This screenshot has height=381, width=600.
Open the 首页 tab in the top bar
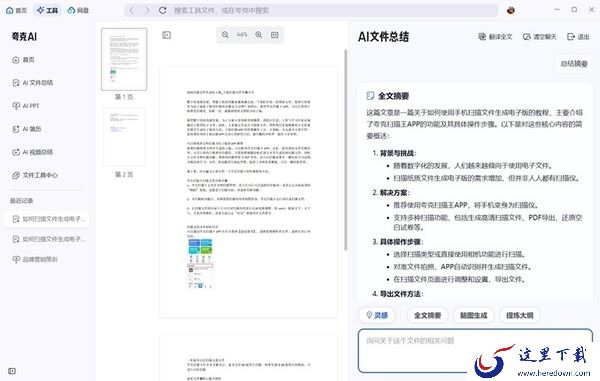tap(16, 10)
